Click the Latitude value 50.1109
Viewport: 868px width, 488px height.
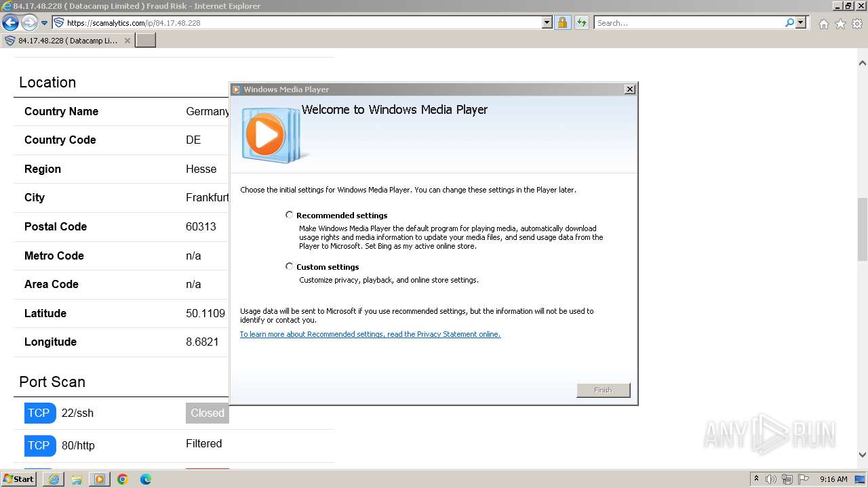205,313
